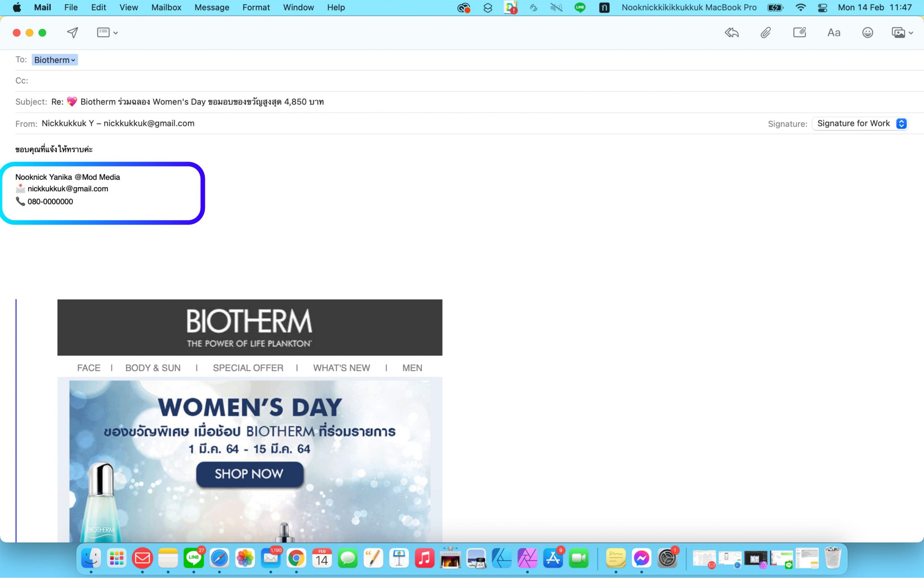This screenshot has width=924, height=579.
Task: Click the muted sound menu bar icon
Action: 556,8
